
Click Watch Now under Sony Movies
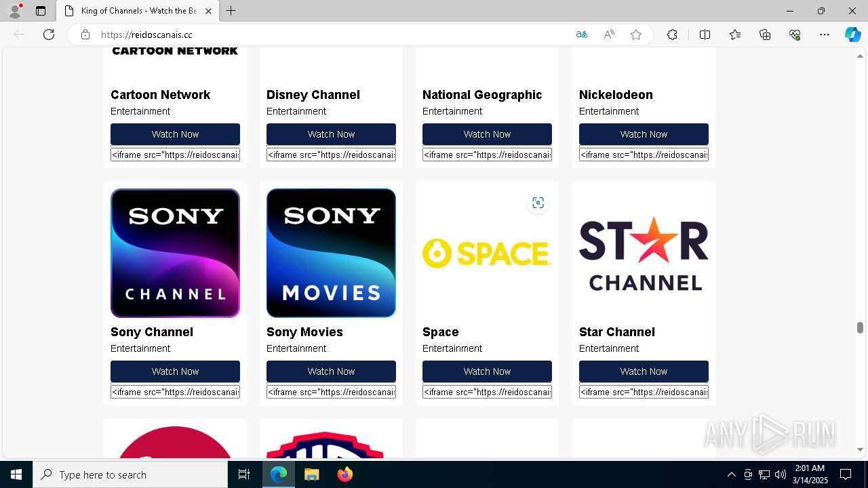(x=331, y=371)
